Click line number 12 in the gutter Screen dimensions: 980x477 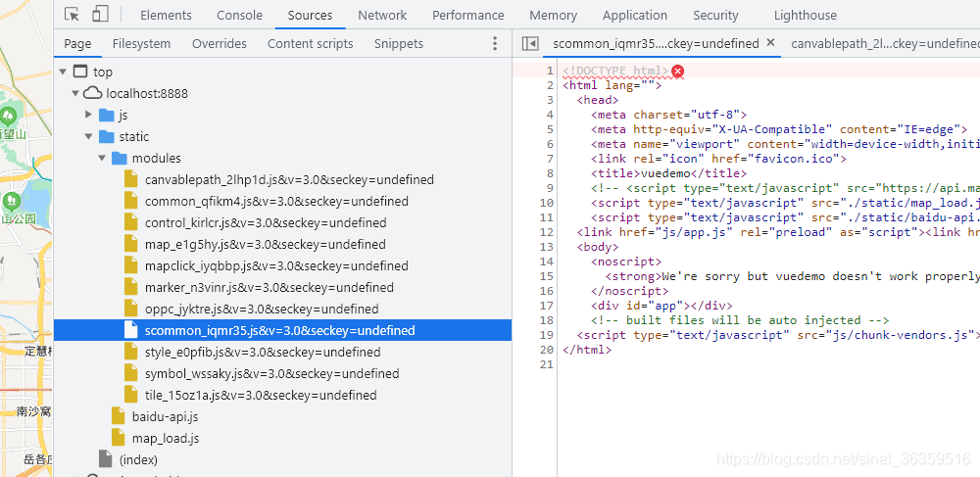coord(546,232)
